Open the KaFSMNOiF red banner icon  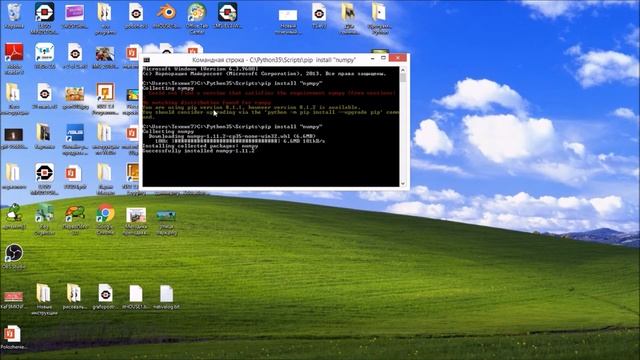pos(13,297)
